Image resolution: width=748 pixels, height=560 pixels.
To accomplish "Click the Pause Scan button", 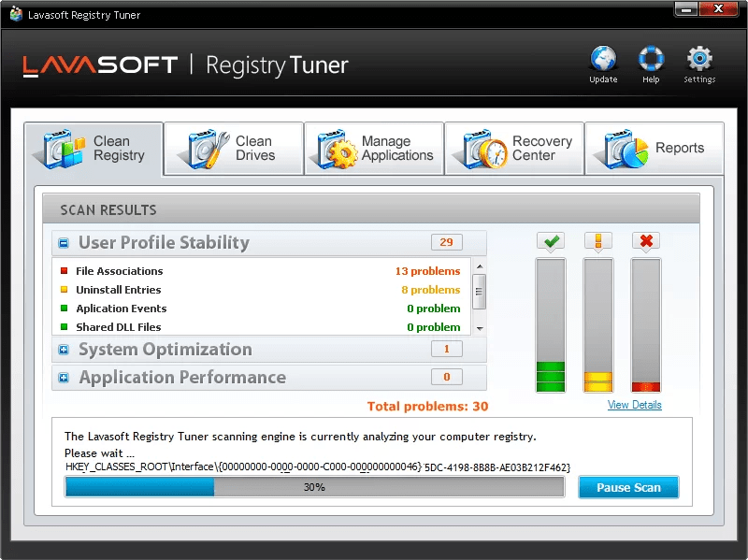I will pyautogui.click(x=628, y=487).
